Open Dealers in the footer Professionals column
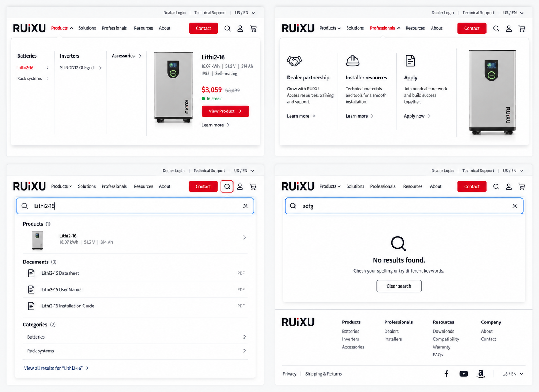 (391, 332)
